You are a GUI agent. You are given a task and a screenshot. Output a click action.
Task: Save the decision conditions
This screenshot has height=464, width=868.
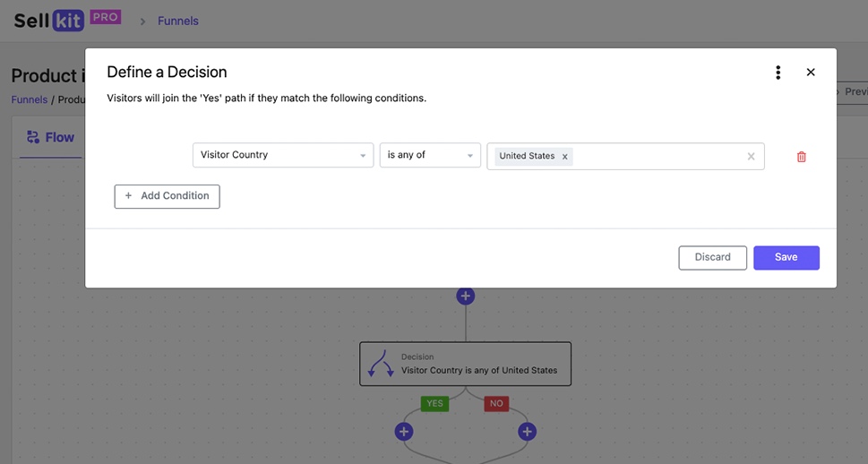point(786,257)
